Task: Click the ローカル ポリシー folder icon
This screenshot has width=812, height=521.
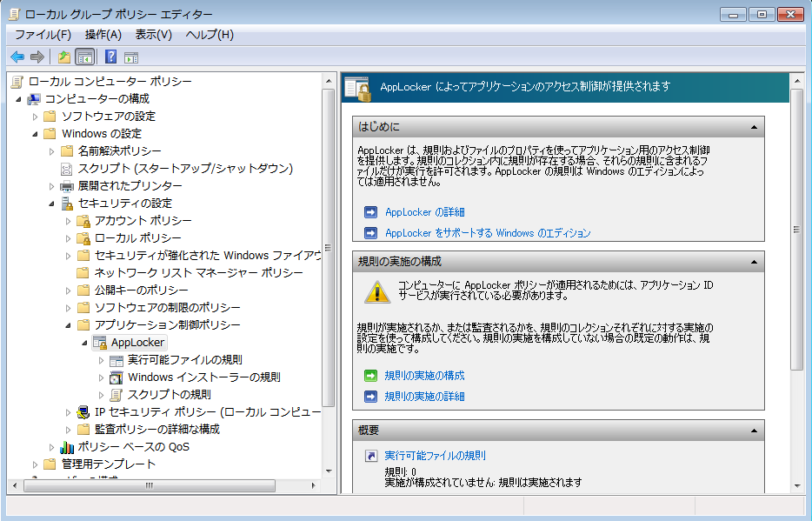Action: [x=83, y=238]
